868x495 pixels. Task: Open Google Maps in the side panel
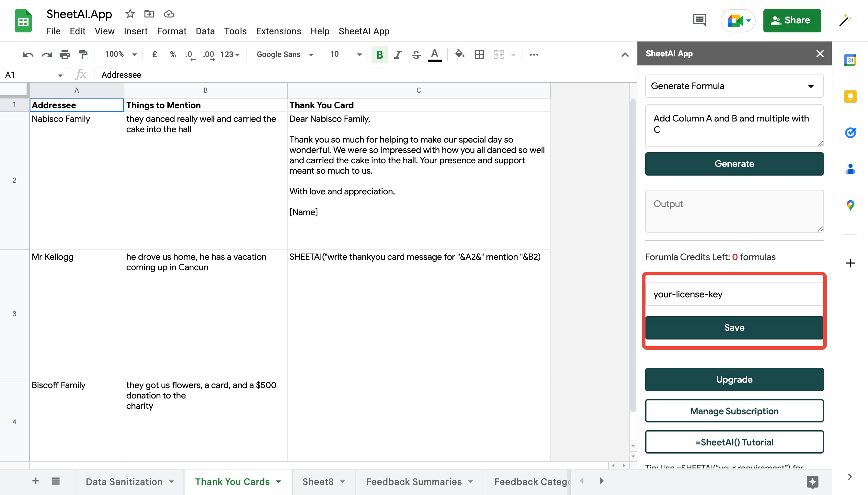pyautogui.click(x=850, y=205)
